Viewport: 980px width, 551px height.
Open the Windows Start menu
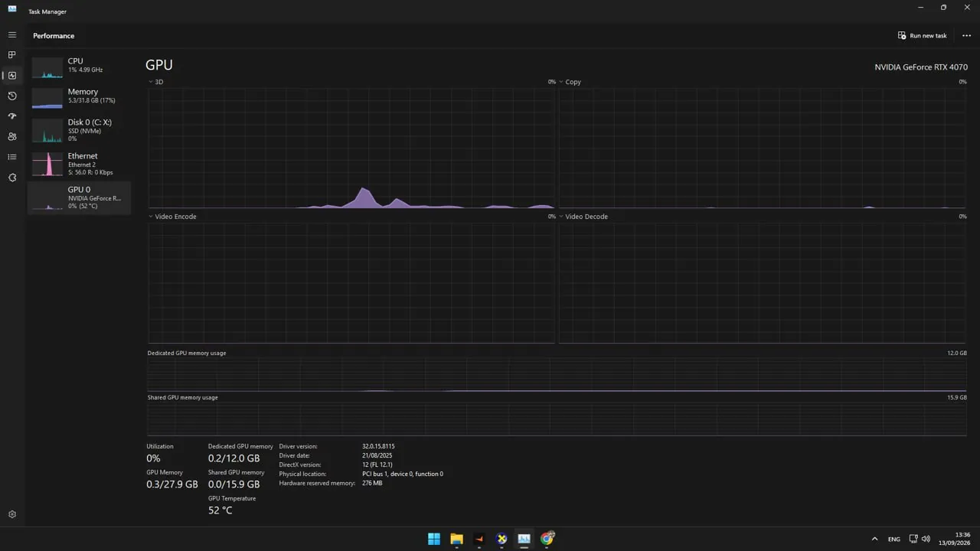pyautogui.click(x=434, y=539)
